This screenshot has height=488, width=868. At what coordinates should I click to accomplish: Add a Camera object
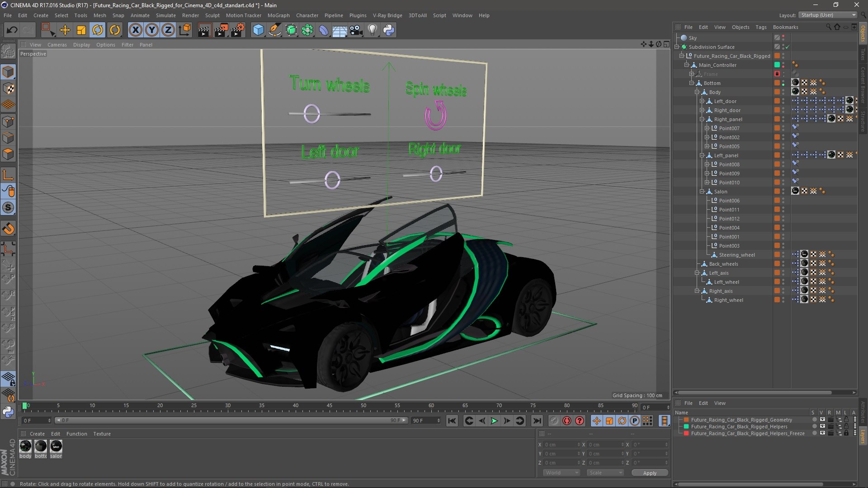point(356,30)
